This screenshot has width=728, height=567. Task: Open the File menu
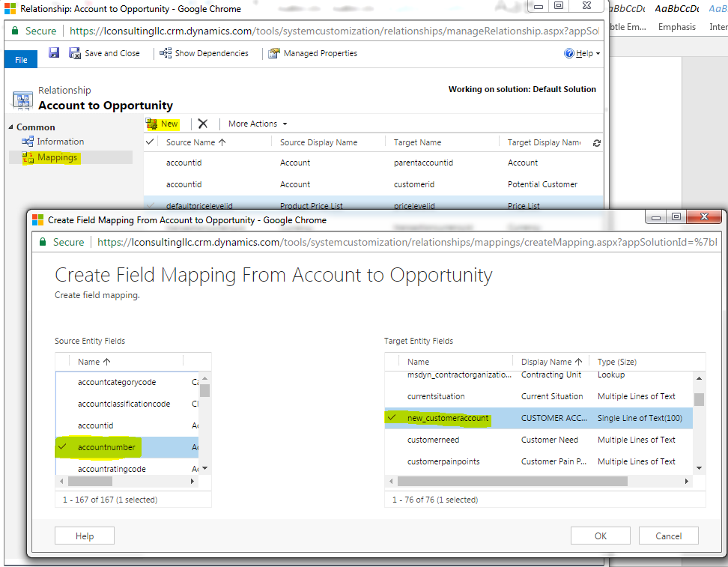(x=21, y=59)
